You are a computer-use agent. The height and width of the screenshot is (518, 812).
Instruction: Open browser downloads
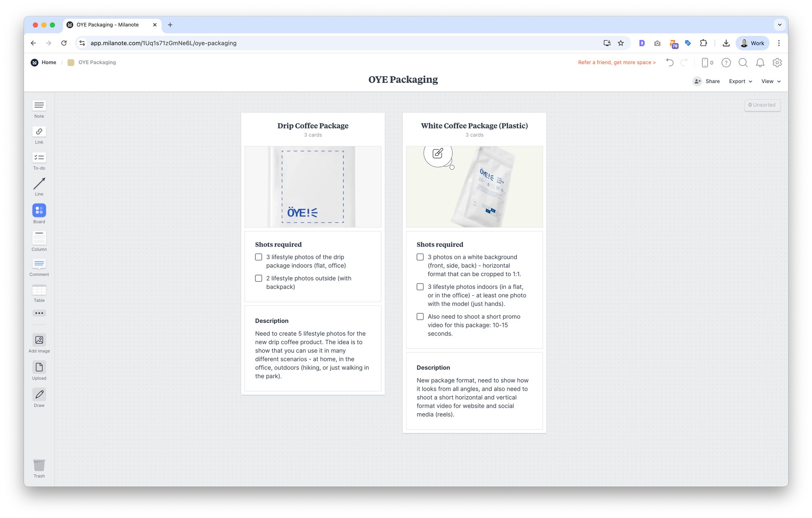tap(726, 43)
